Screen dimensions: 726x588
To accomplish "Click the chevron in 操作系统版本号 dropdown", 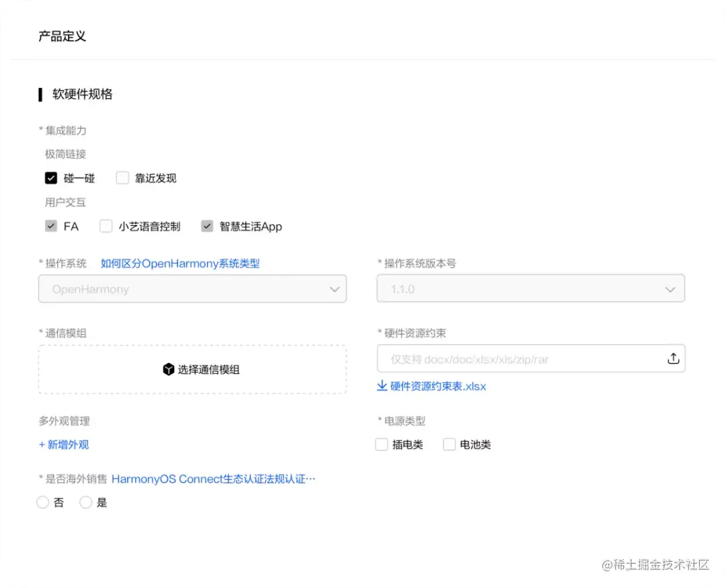I will click(x=670, y=290).
